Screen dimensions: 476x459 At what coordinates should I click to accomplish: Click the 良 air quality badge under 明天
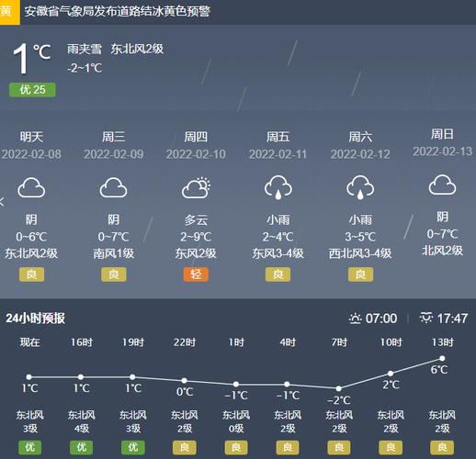tap(31, 274)
